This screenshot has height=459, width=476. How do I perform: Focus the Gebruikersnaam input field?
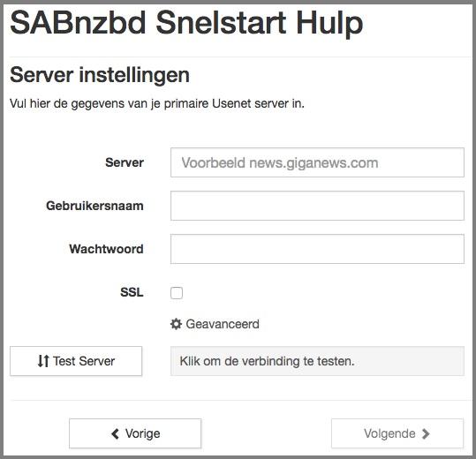click(x=317, y=206)
